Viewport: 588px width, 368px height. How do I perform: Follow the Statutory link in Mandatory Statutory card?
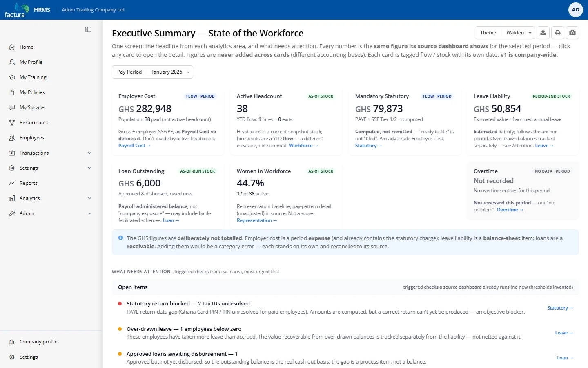pyautogui.click(x=368, y=146)
